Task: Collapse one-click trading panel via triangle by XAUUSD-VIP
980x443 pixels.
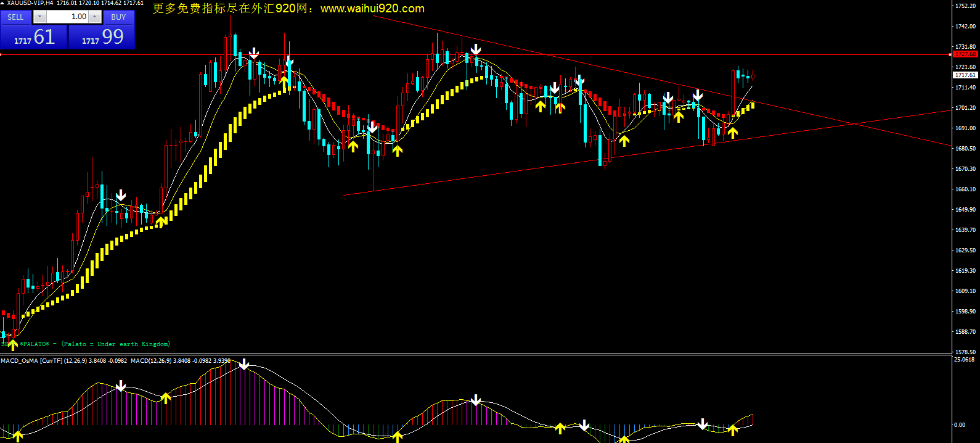Action: [x=3, y=3]
